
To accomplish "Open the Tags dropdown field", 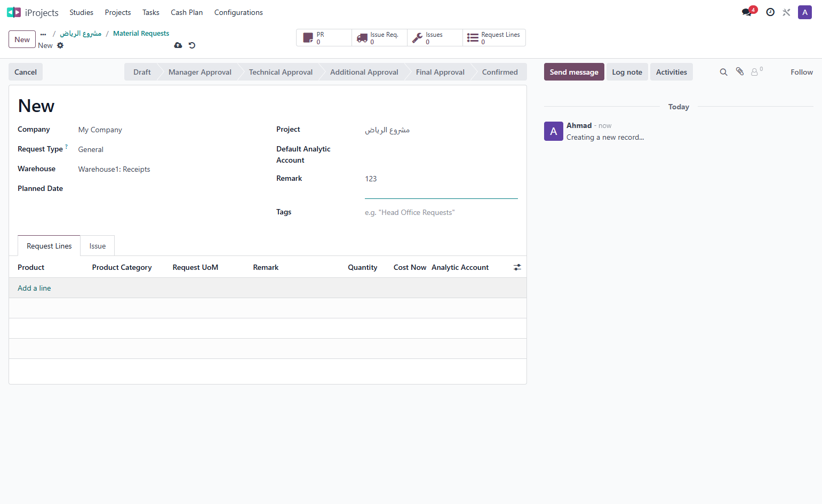I will 441,212.
